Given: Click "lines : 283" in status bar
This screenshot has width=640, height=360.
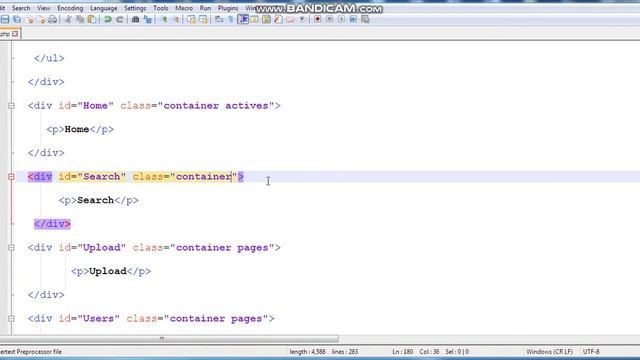Looking at the screenshot, I should [x=345, y=351].
